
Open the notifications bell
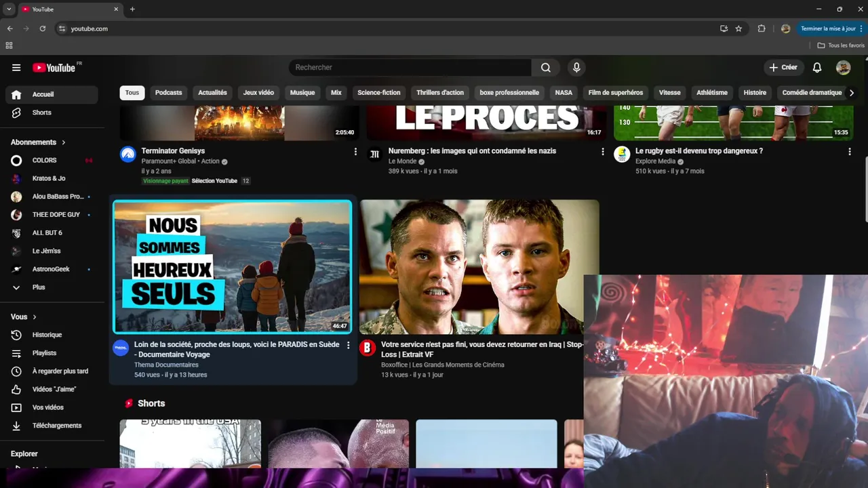[x=817, y=67]
